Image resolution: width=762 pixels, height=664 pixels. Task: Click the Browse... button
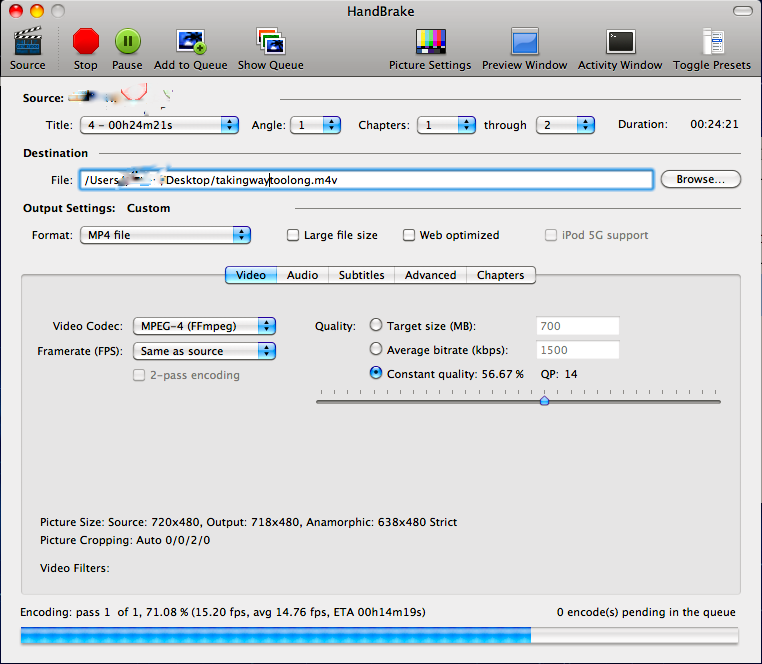(701, 179)
